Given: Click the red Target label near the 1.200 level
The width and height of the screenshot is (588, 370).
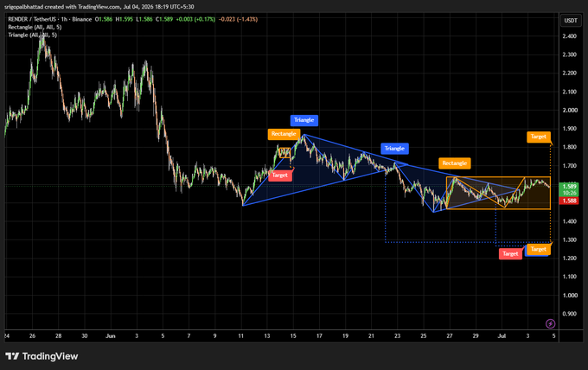Looking at the screenshot, I should click(x=510, y=254).
